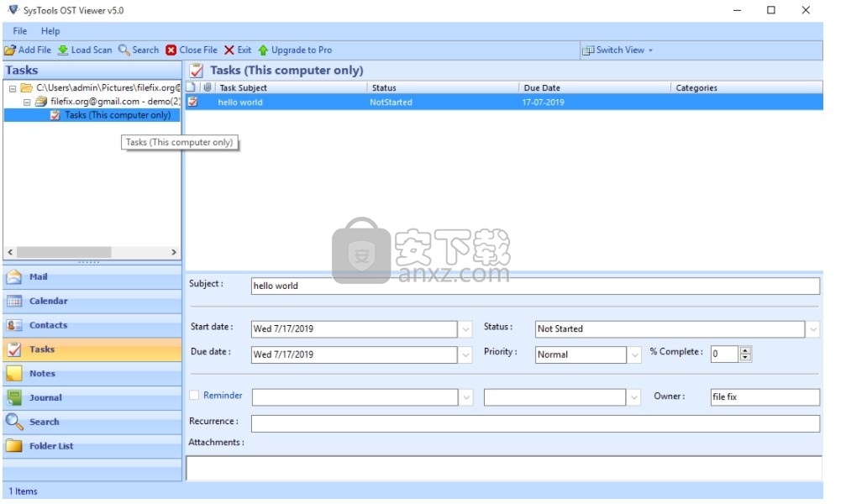Expand the Switch View dropdown arrow
Viewport: 846px width, 504px height.
click(x=651, y=50)
